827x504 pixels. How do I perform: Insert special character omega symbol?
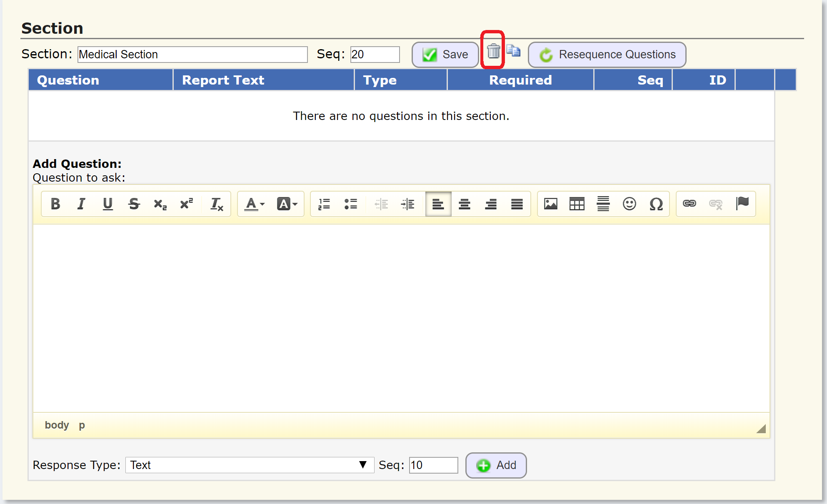point(656,204)
